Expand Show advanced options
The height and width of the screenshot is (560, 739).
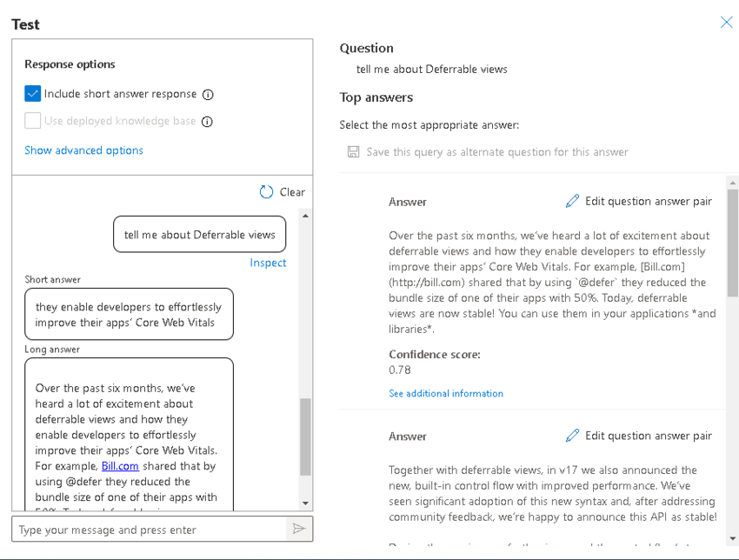(83, 150)
